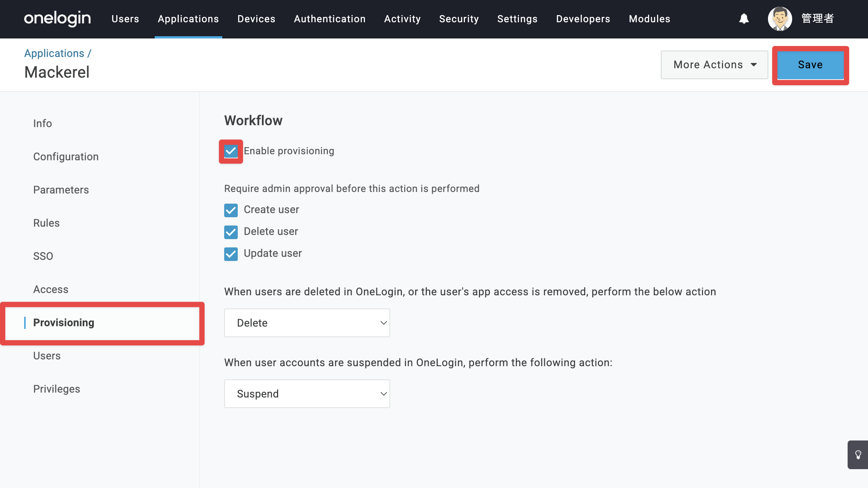Switch to the Configuration sidebar tab
The width and height of the screenshot is (868, 488).
66,157
